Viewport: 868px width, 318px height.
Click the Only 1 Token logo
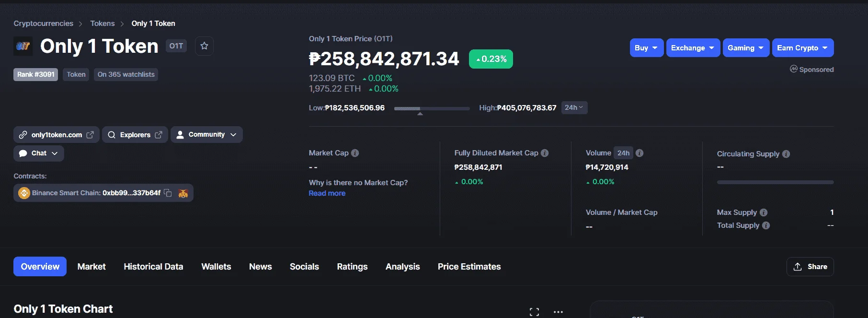23,46
